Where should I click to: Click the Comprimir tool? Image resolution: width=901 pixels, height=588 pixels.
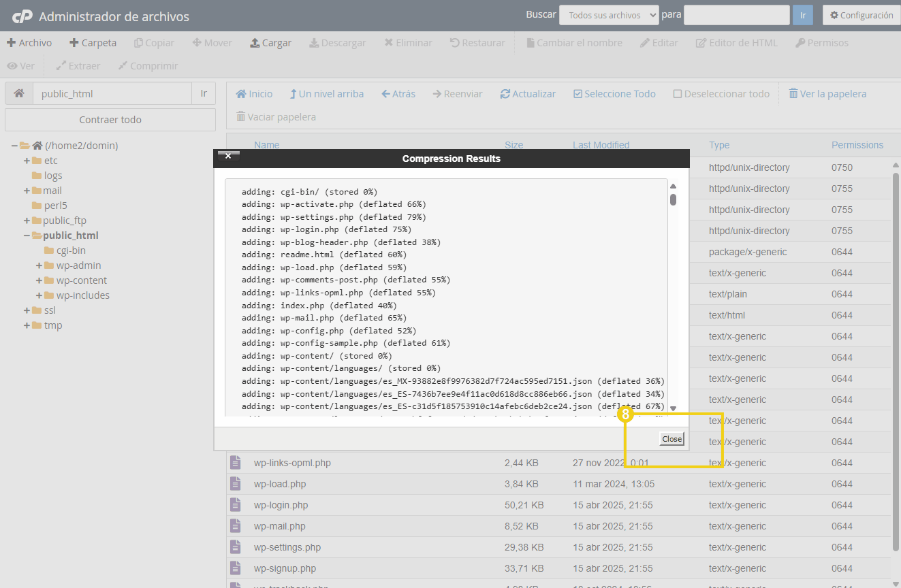click(147, 66)
